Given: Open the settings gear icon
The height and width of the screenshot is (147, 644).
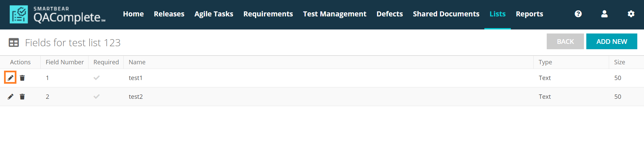Looking at the screenshot, I should click(x=631, y=14).
